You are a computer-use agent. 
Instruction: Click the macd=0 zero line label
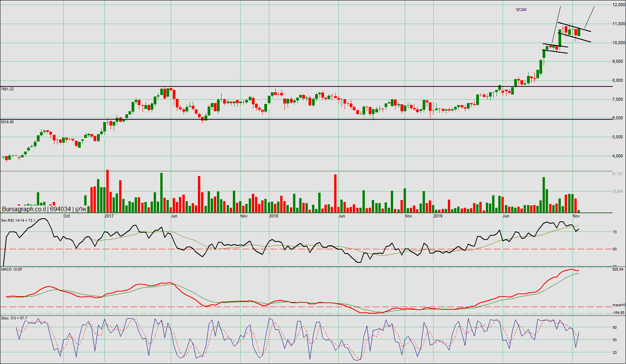click(x=619, y=305)
